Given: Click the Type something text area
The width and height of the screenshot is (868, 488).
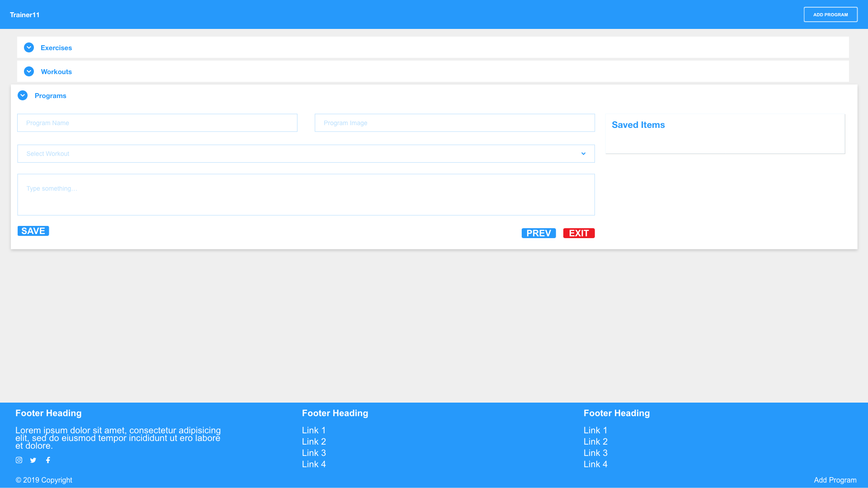Looking at the screenshot, I should (306, 195).
